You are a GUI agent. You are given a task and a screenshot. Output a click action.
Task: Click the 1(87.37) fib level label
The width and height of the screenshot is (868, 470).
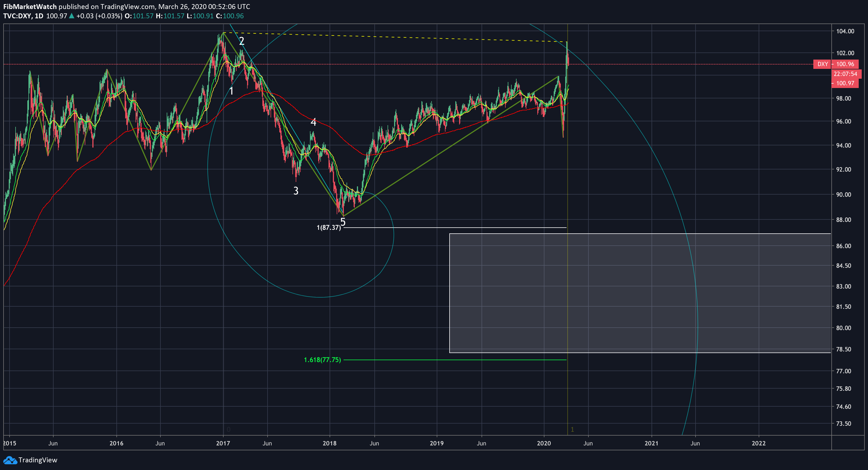(x=329, y=228)
